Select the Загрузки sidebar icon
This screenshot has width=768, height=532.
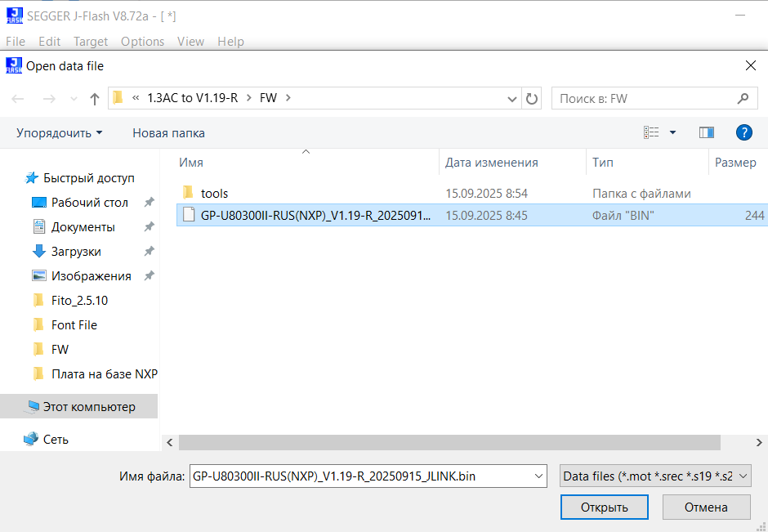[x=38, y=251]
